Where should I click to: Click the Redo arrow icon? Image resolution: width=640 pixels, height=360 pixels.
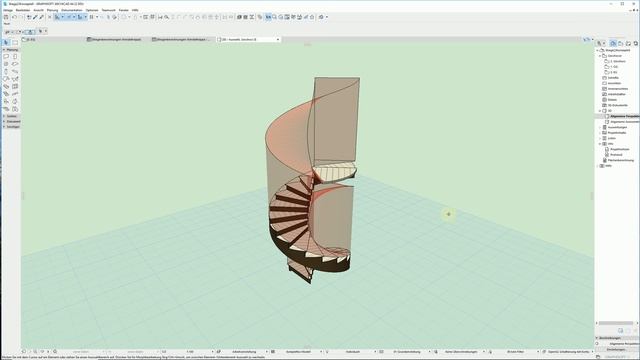(21, 17)
